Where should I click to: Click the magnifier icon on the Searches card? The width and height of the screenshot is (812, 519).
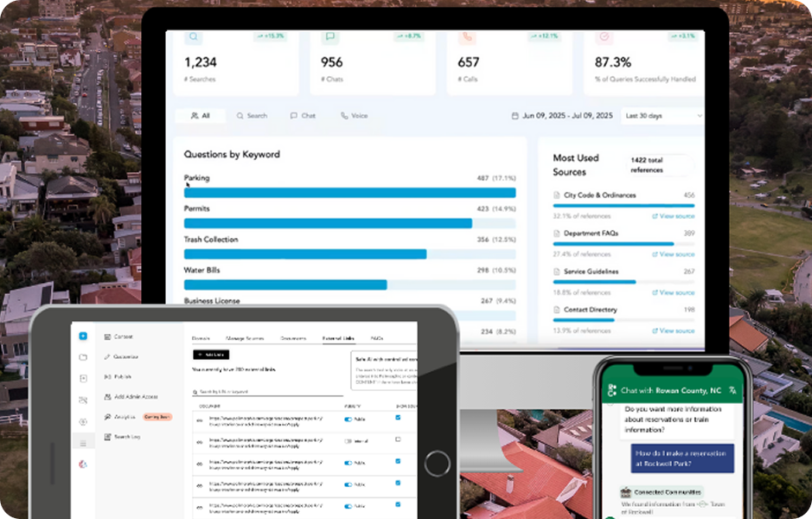click(x=193, y=36)
